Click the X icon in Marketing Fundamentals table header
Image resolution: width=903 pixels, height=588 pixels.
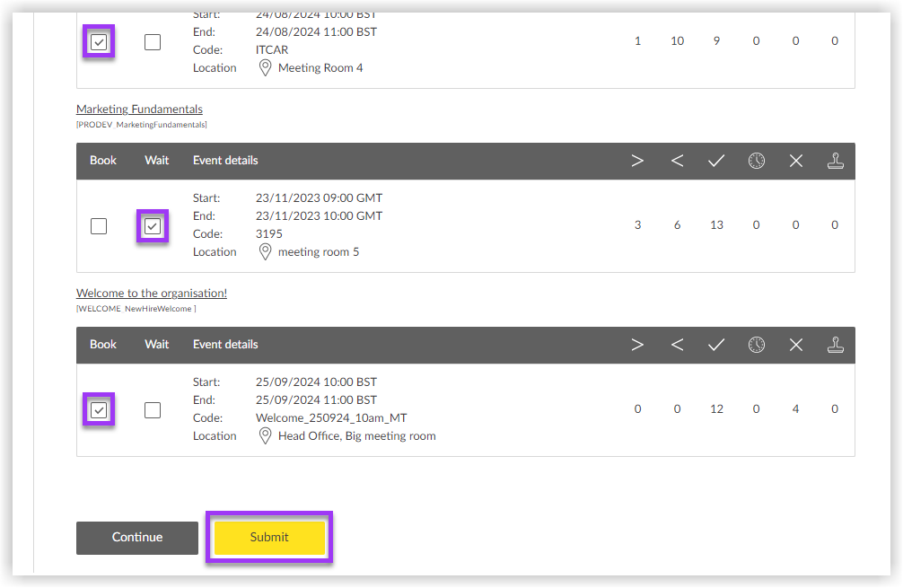pos(795,160)
